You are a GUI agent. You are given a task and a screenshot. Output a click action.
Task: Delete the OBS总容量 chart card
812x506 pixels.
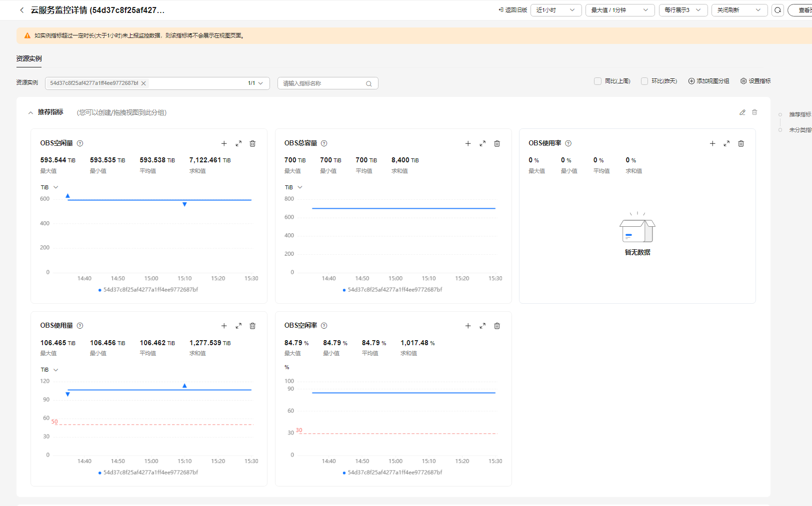497,144
